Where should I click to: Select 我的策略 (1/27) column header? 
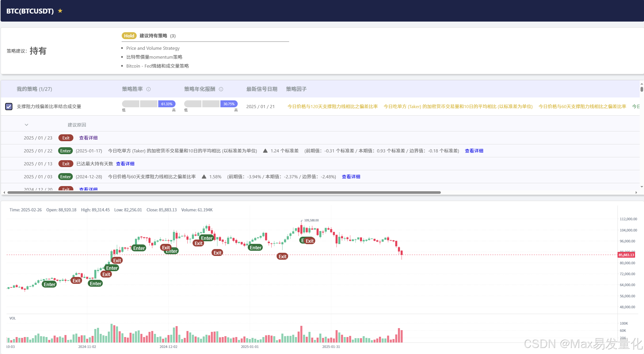(34, 89)
